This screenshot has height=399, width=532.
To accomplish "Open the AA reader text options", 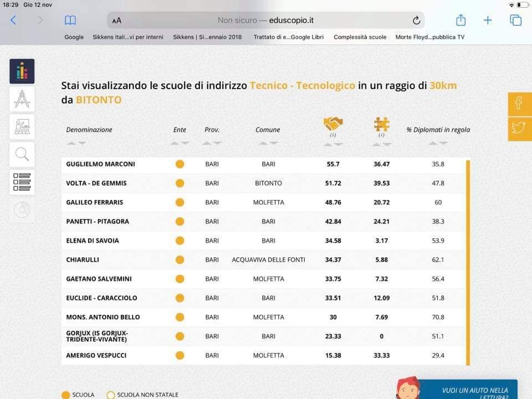I will pos(117,21).
